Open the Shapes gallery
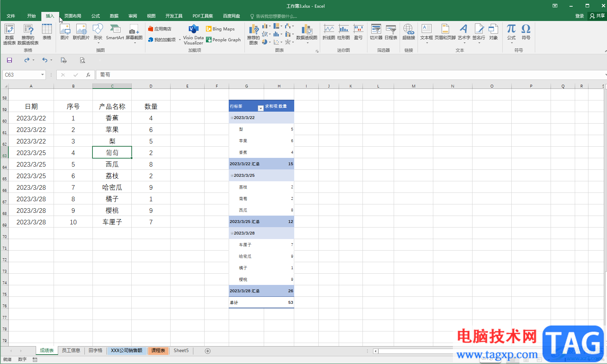This screenshot has height=364, width=607. [x=98, y=34]
